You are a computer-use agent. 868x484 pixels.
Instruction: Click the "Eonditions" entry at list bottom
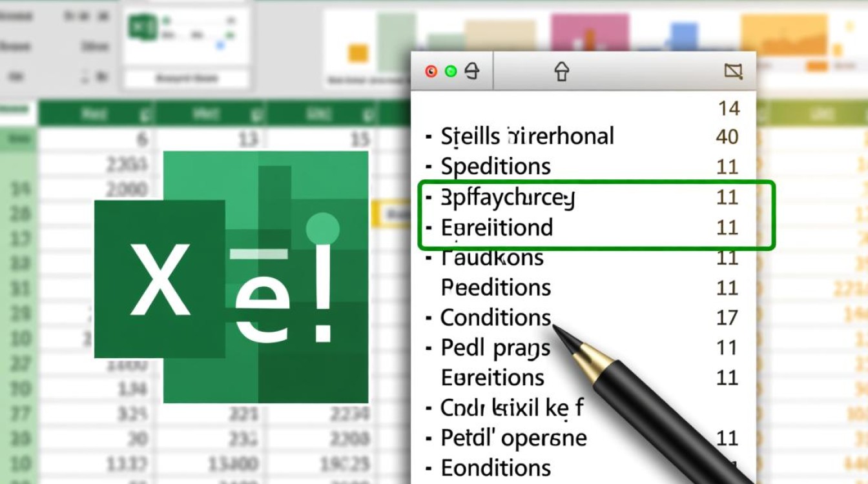[495, 467]
